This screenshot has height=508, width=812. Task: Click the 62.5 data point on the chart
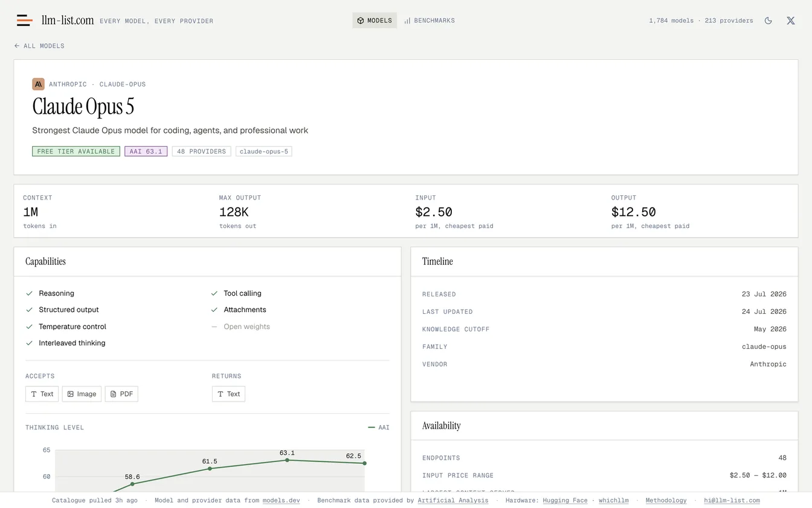(x=364, y=463)
